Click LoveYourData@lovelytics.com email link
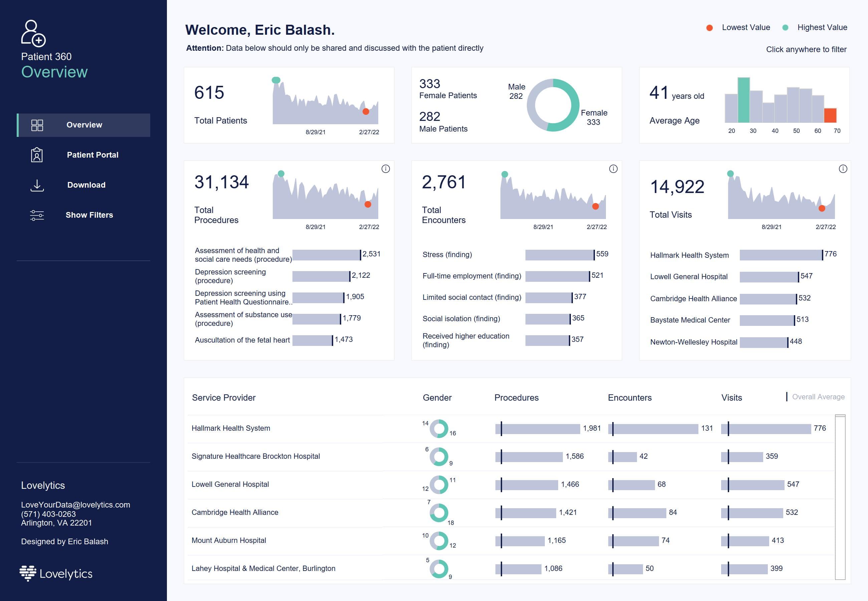This screenshot has width=868, height=601. point(76,505)
